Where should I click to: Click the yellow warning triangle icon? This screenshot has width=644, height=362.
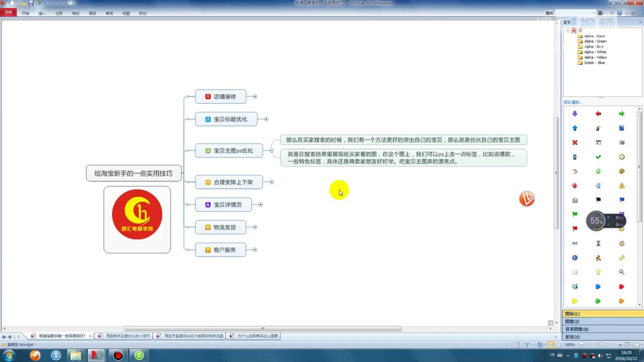click(x=622, y=186)
